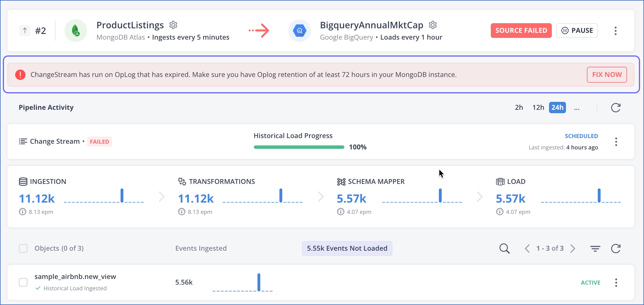This screenshot has height=305, width=644.
Task: Click Transformations 11.12k count
Action: [x=196, y=199]
